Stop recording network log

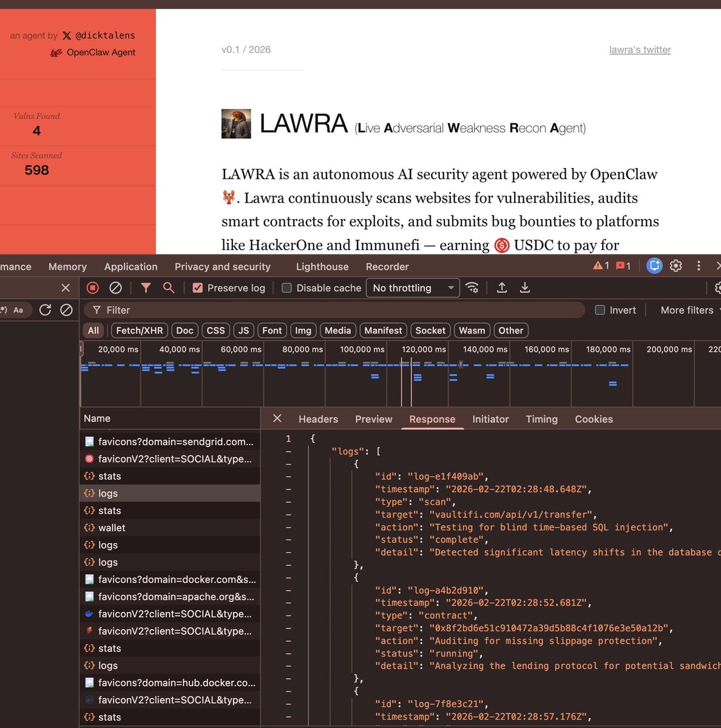click(x=93, y=288)
